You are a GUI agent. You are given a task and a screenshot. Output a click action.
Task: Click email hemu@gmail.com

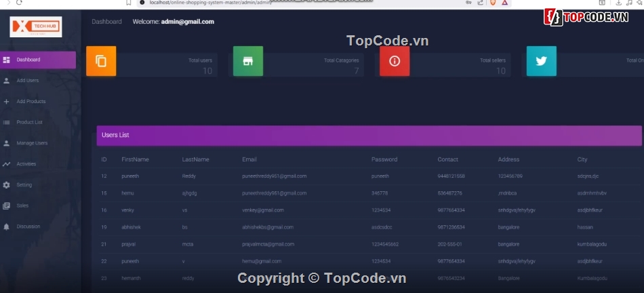coord(262,261)
